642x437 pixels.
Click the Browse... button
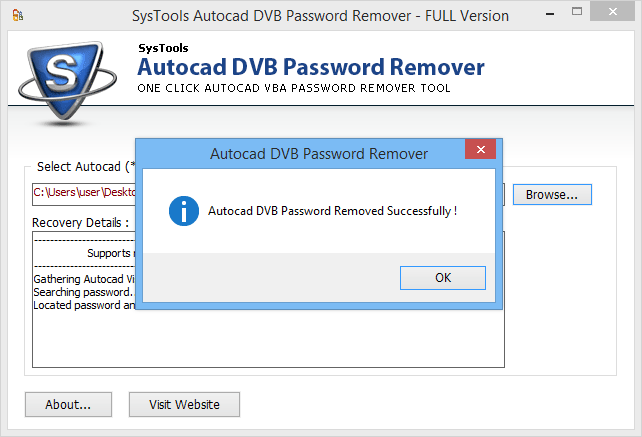pyautogui.click(x=552, y=195)
